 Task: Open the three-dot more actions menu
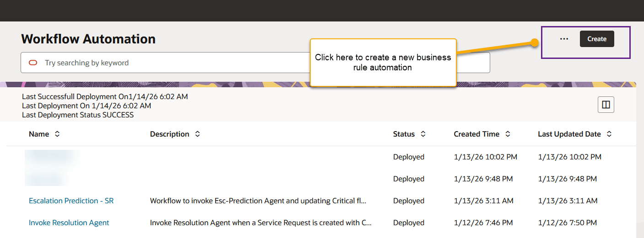click(x=564, y=39)
